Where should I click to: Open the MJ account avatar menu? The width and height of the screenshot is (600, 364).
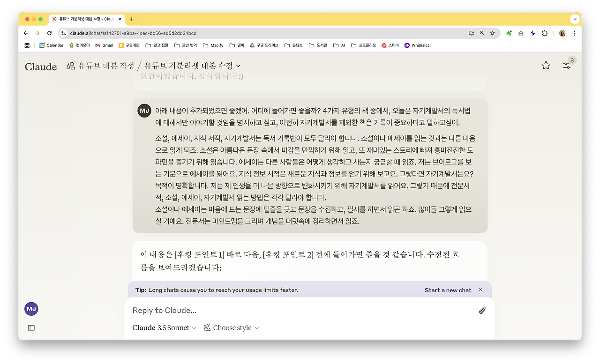(x=31, y=309)
